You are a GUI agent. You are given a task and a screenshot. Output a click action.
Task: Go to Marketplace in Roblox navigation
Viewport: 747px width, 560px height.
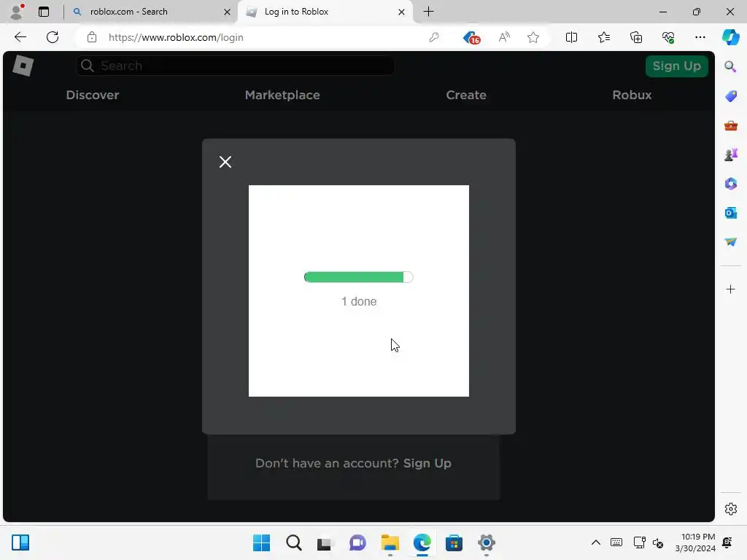point(282,95)
